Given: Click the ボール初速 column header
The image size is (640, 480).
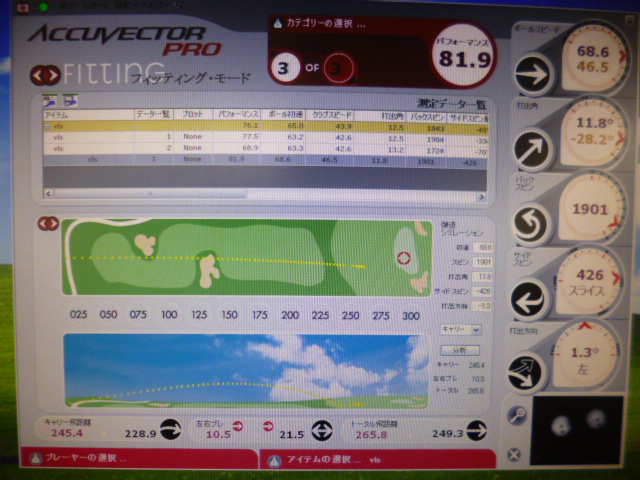Looking at the screenshot, I should click(x=284, y=115).
